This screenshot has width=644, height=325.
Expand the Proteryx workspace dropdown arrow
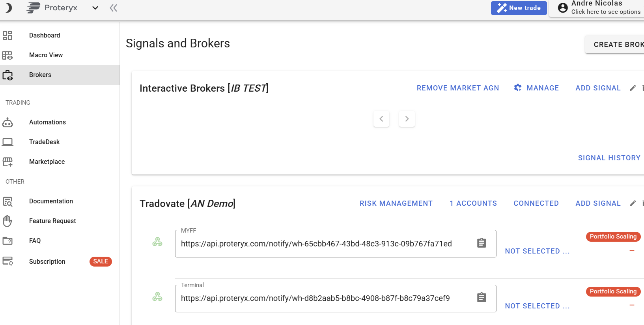point(95,8)
